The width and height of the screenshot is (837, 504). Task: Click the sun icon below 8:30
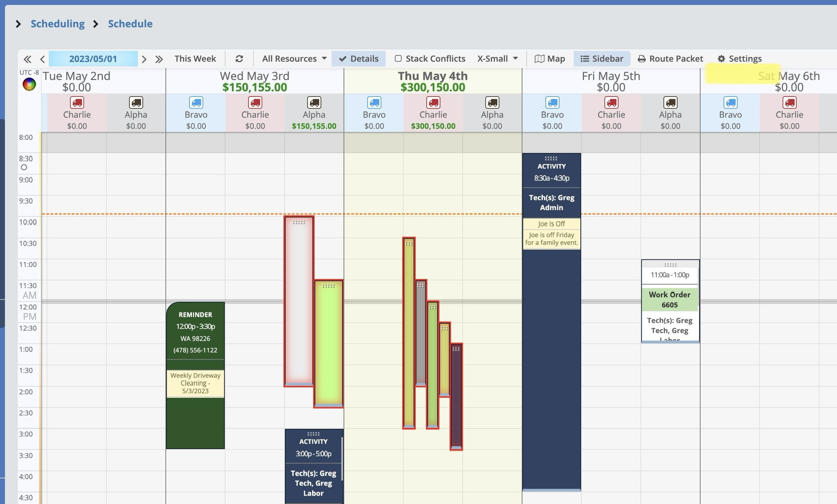point(24,167)
